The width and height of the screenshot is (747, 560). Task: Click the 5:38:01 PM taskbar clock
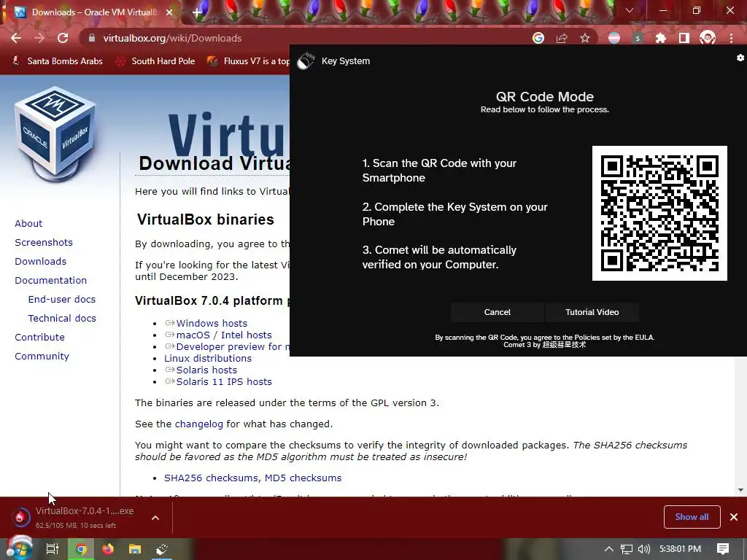(681, 549)
